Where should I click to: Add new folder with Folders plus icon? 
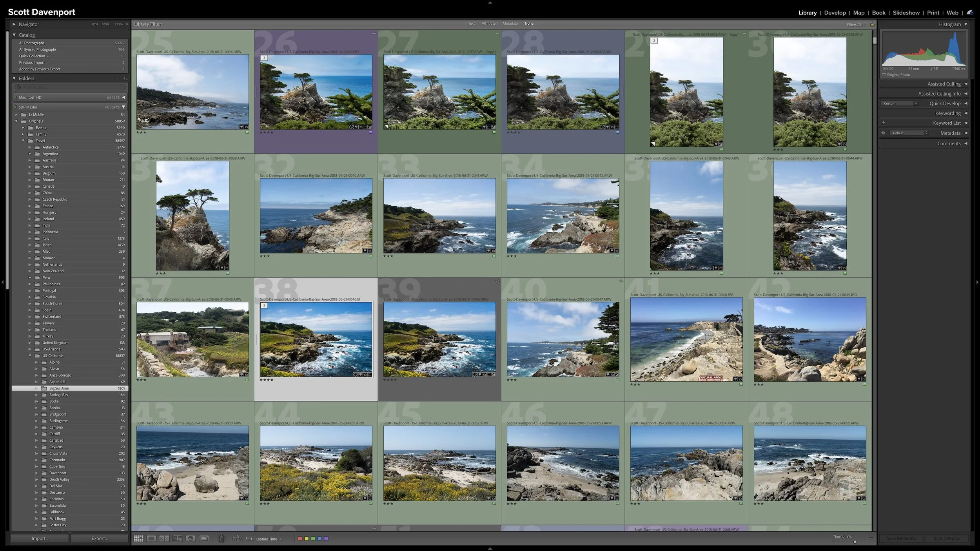pyautogui.click(x=125, y=78)
